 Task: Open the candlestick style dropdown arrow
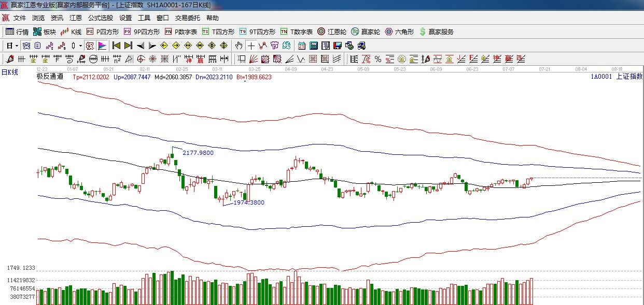pos(80,46)
